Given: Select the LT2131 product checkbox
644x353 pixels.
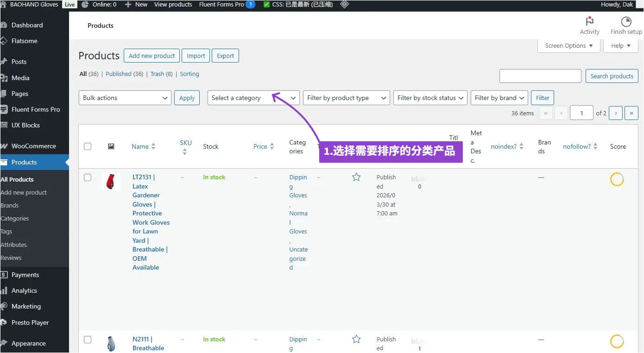Looking at the screenshot, I should click(88, 177).
